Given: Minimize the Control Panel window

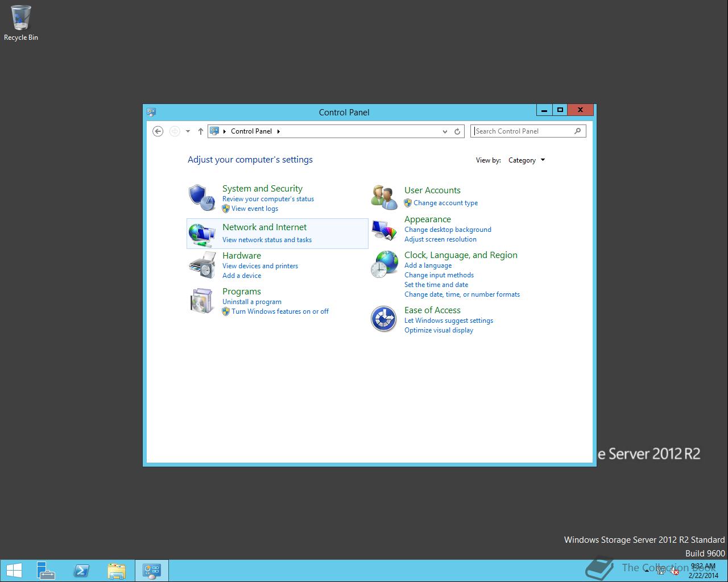Looking at the screenshot, I should coord(544,110).
